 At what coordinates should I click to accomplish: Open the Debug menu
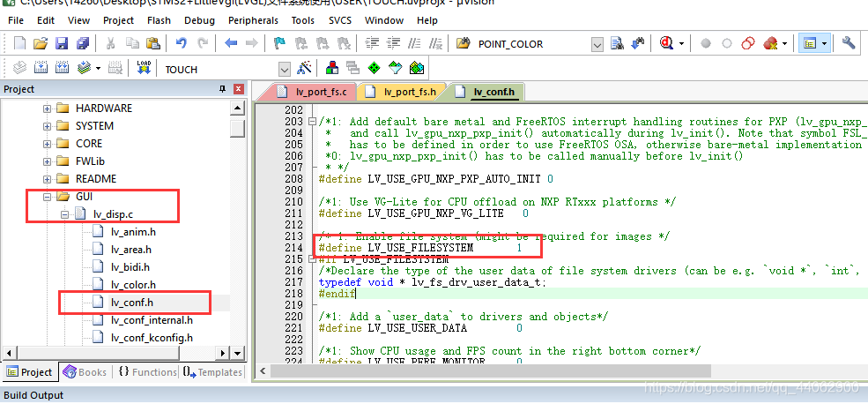[199, 20]
